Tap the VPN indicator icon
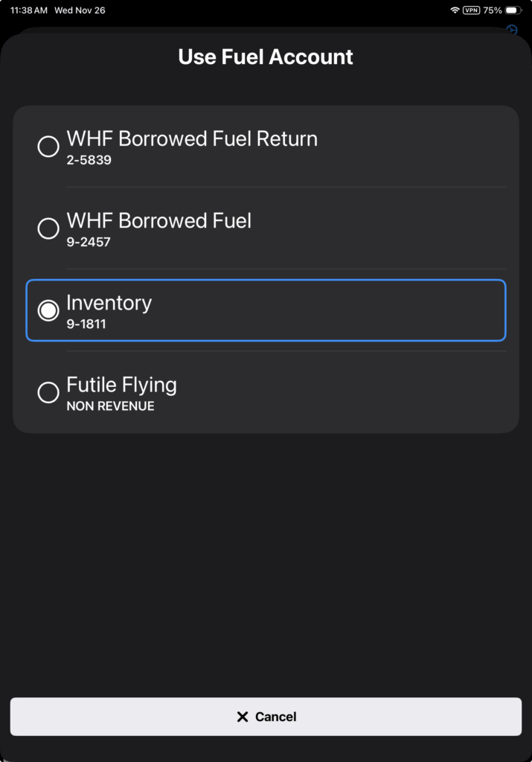This screenshot has height=762, width=532. click(x=472, y=10)
